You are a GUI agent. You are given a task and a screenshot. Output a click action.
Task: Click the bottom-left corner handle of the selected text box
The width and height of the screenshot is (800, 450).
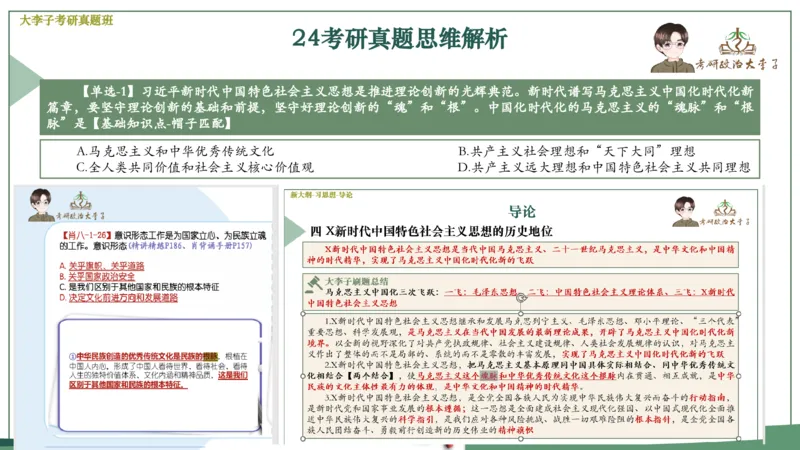coord(304,438)
